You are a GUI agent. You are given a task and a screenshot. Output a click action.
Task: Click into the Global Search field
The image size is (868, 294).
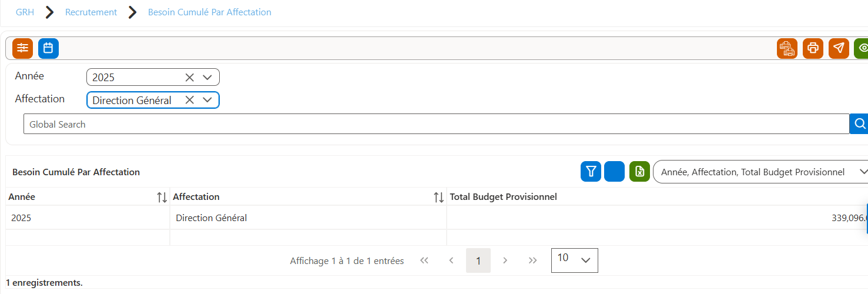click(436, 123)
